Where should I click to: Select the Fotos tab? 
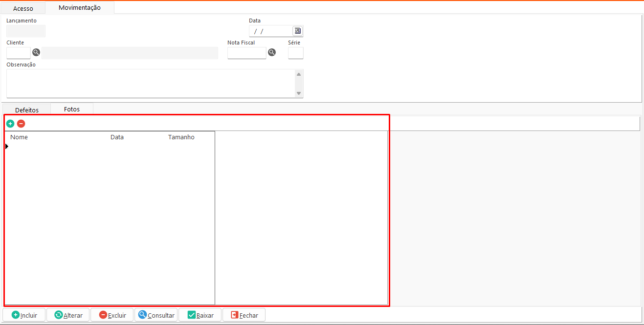pyautogui.click(x=72, y=109)
